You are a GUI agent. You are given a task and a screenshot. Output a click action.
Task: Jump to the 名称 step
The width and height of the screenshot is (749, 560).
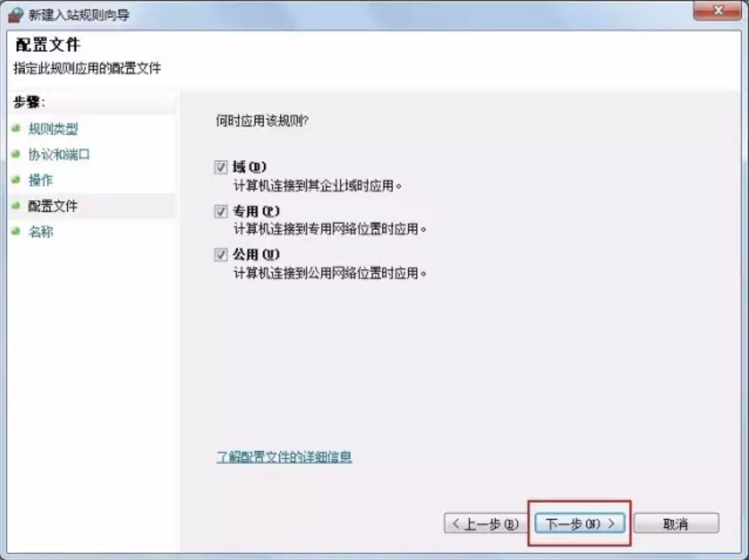tap(40, 232)
